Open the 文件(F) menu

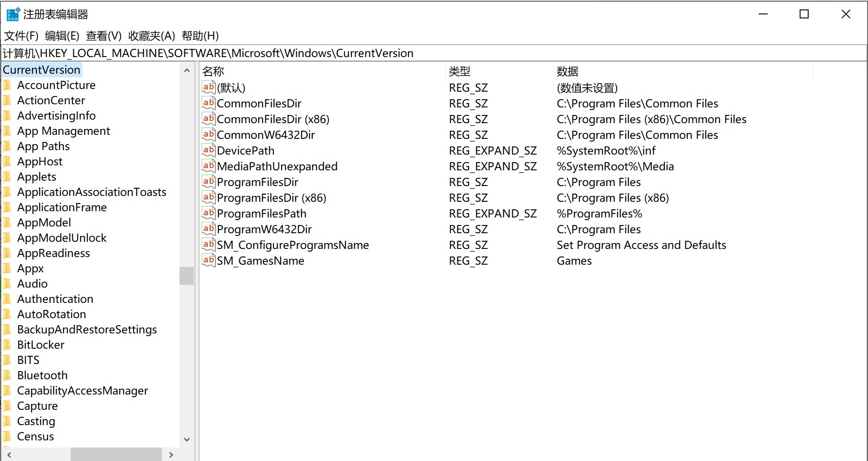[x=21, y=36]
